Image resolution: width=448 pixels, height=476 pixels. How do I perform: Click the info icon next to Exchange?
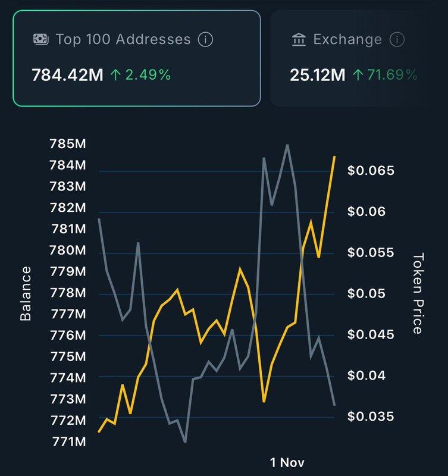pos(396,40)
